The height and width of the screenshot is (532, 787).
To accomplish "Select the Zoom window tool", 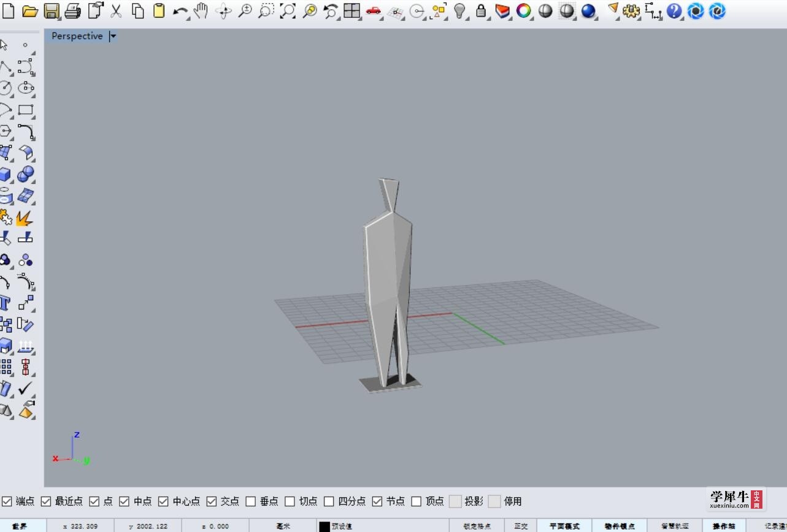I will (266, 11).
